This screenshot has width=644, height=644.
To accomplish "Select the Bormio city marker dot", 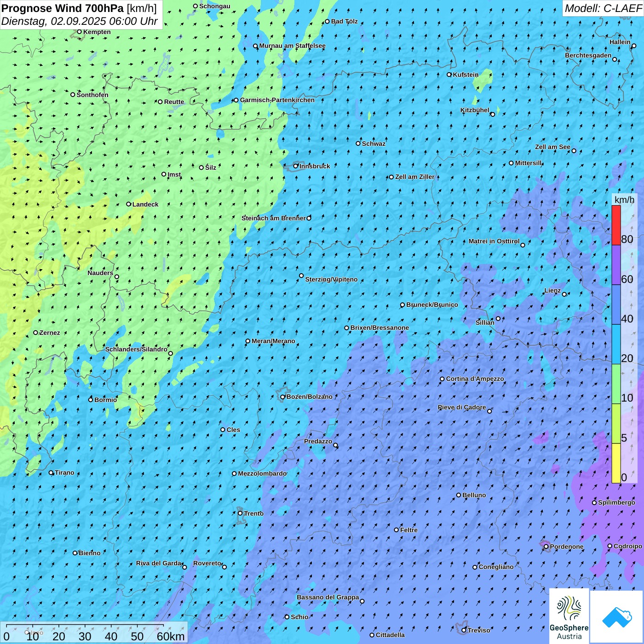I will pos(91,400).
